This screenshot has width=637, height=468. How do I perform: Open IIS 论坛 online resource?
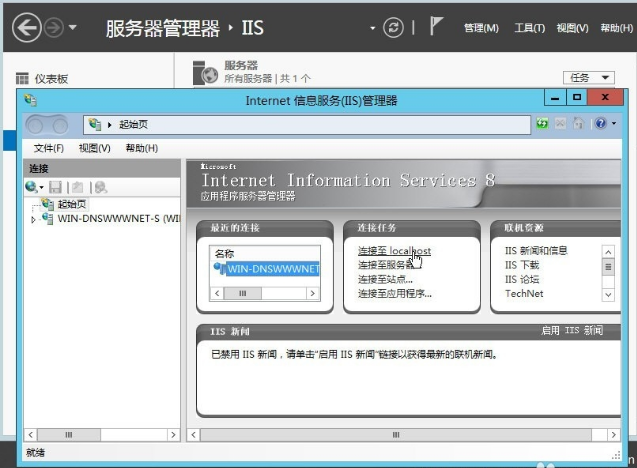point(522,280)
